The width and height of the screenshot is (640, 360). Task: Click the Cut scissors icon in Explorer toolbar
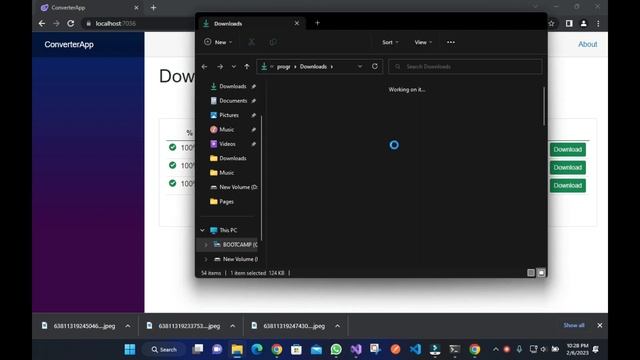point(252,42)
